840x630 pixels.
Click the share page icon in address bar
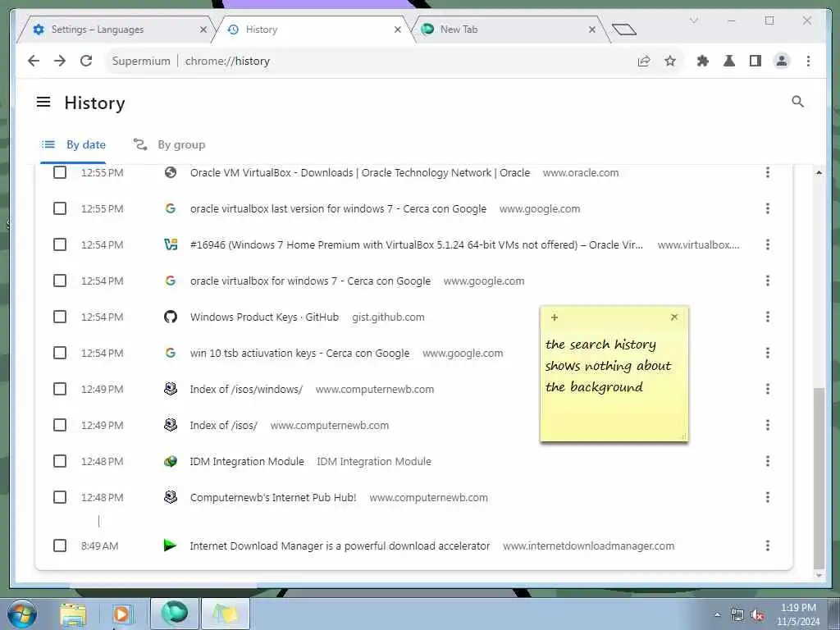644,61
